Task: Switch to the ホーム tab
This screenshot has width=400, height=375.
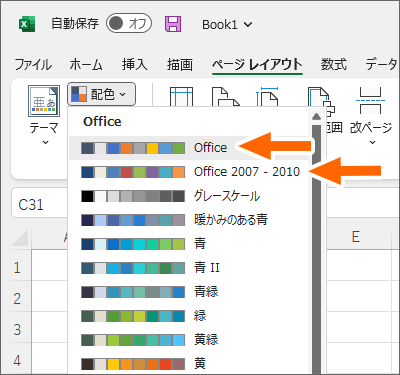Action: (x=86, y=64)
